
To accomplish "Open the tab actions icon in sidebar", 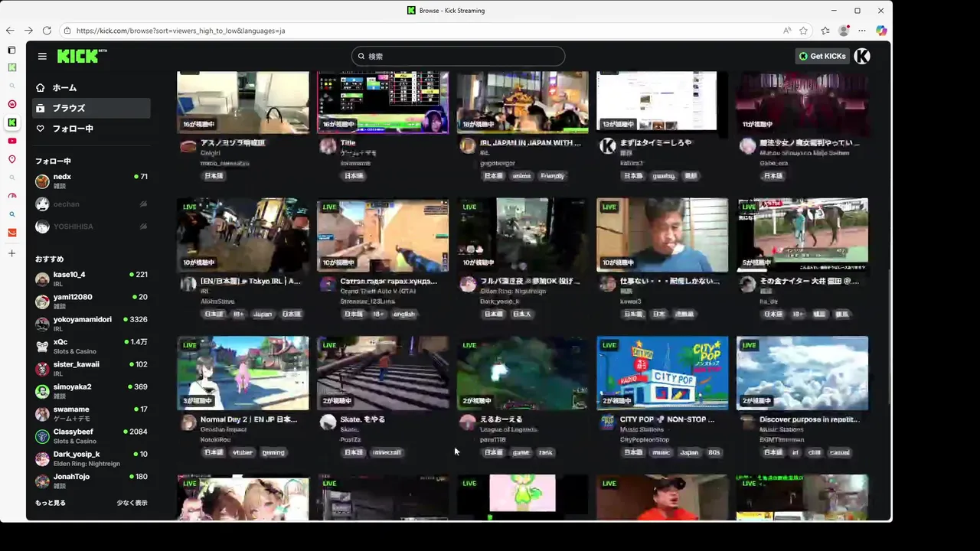I will (x=11, y=50).
